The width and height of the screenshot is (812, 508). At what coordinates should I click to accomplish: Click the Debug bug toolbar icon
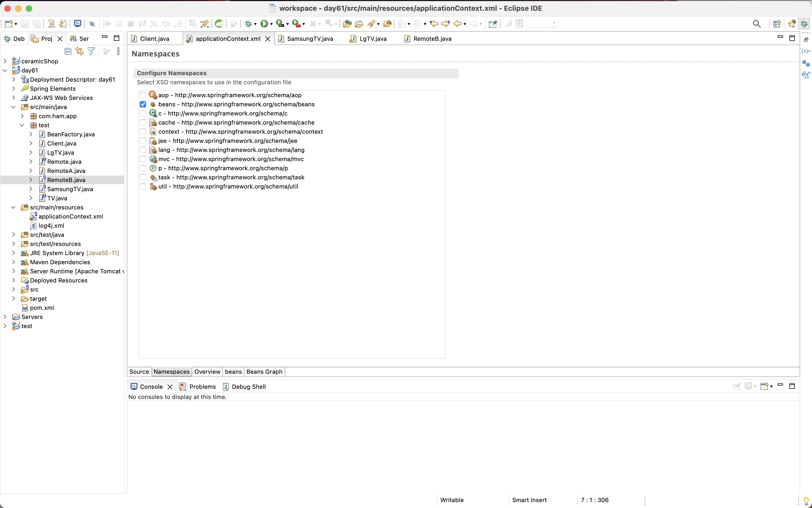(x=248, y=24)
